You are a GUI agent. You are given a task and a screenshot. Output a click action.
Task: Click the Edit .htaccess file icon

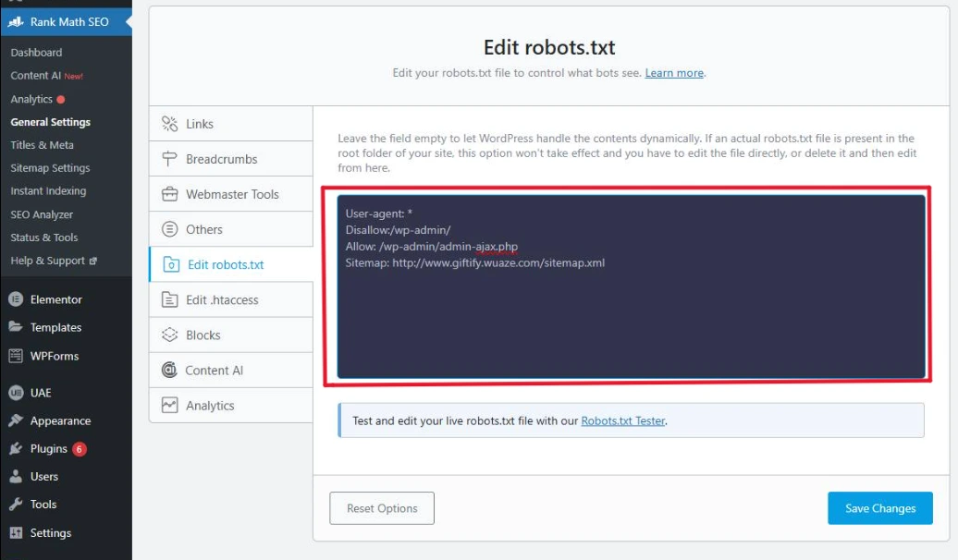(169, 299)
